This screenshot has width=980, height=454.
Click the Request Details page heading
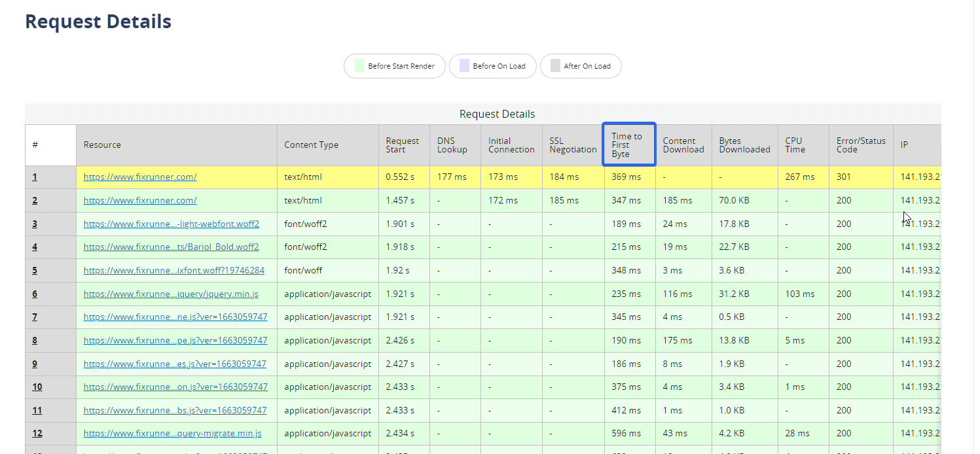point(98,22)
